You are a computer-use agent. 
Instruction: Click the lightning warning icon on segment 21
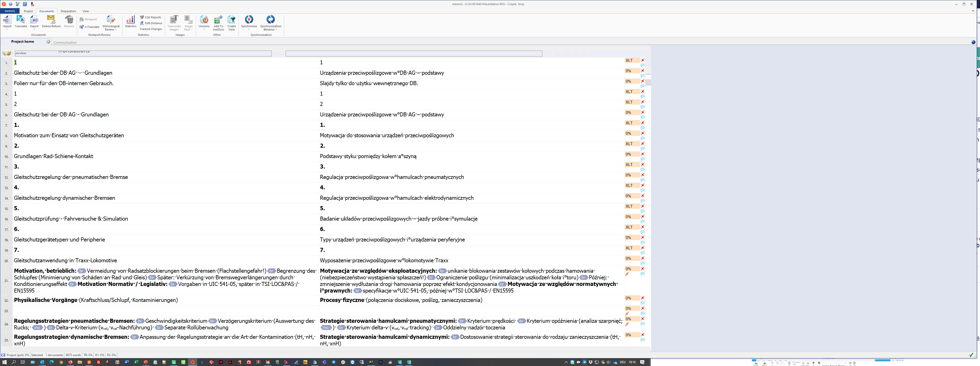coord(627,274)
